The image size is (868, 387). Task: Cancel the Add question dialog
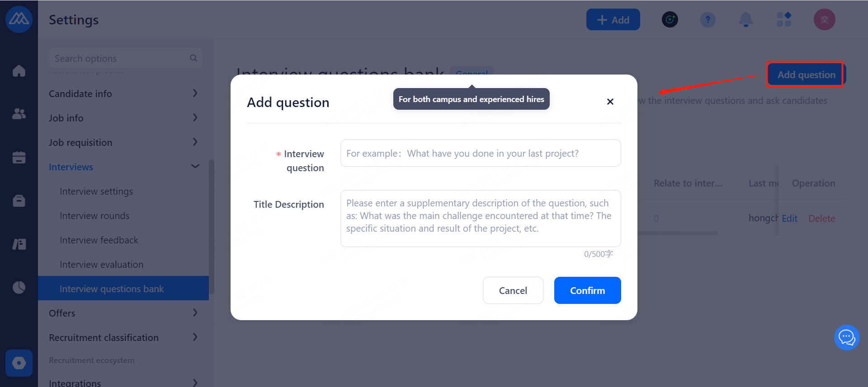point(513,290)
